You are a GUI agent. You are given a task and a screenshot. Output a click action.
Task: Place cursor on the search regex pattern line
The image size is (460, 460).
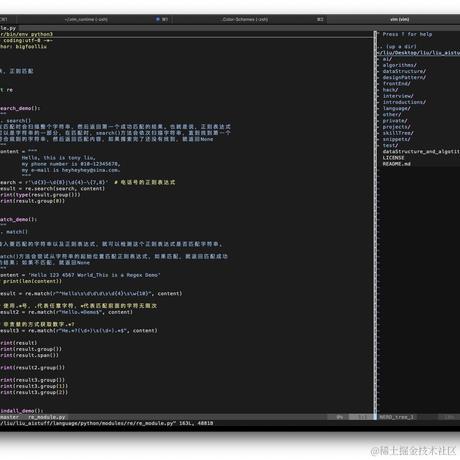coord(87,182)
